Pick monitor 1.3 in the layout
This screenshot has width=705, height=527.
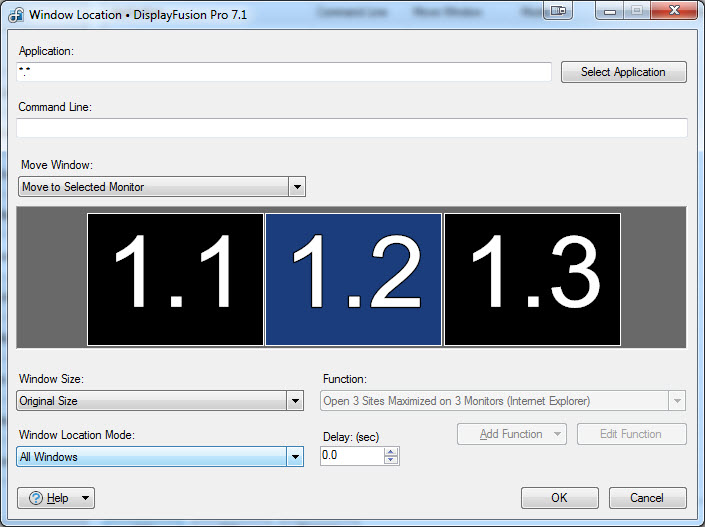[x=532, y=280]
